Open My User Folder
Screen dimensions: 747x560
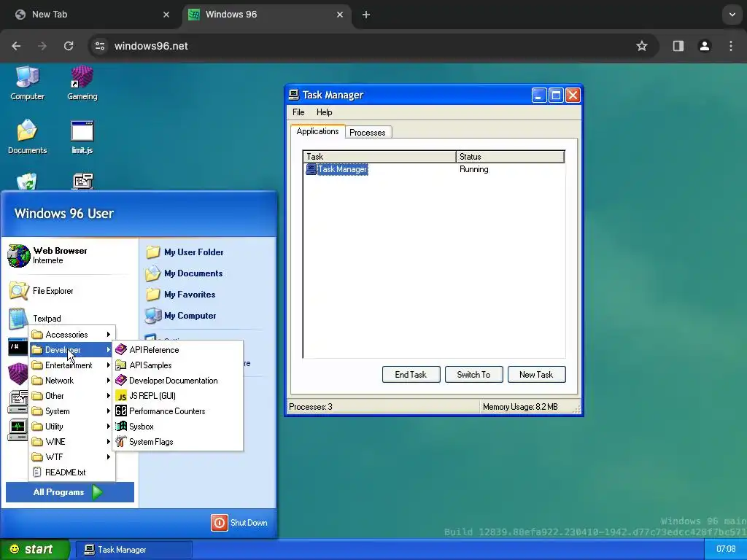(x=185, y=252)
